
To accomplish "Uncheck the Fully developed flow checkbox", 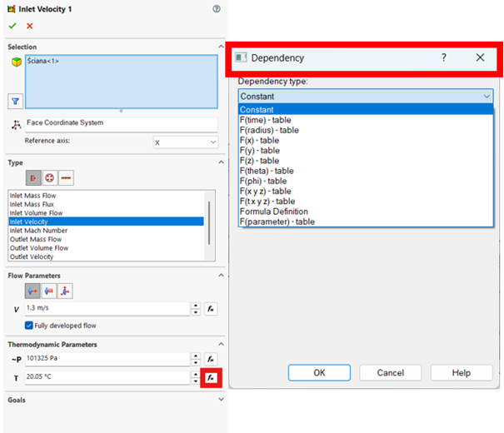I will 29,326.
